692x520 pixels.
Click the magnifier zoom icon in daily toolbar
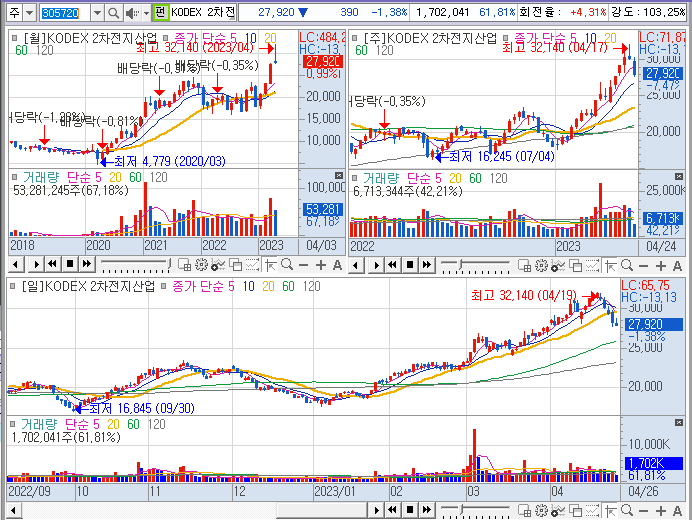coord(627,511)
